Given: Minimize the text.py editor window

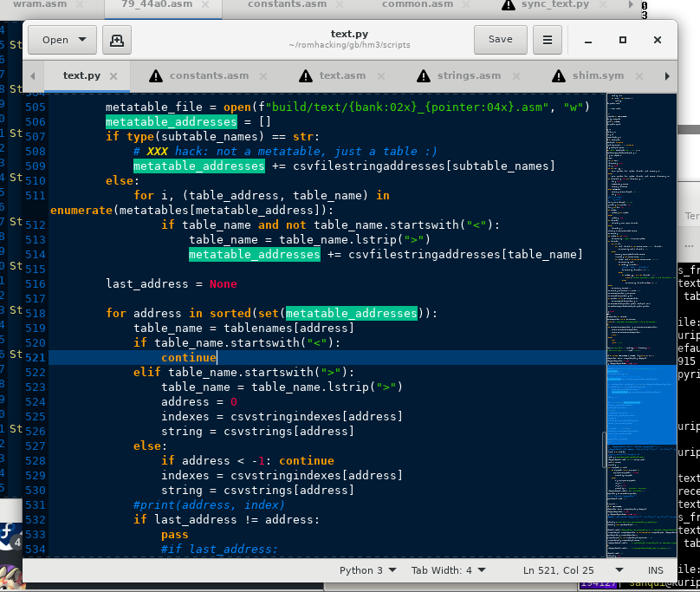Looking at the screenshot, I should tap(588, 40).
